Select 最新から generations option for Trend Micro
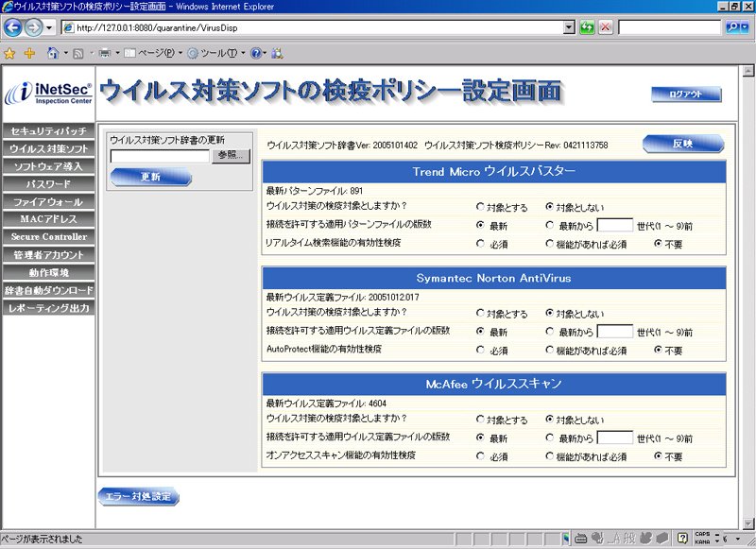Screen dimensions: 756x549 (549, 225)
